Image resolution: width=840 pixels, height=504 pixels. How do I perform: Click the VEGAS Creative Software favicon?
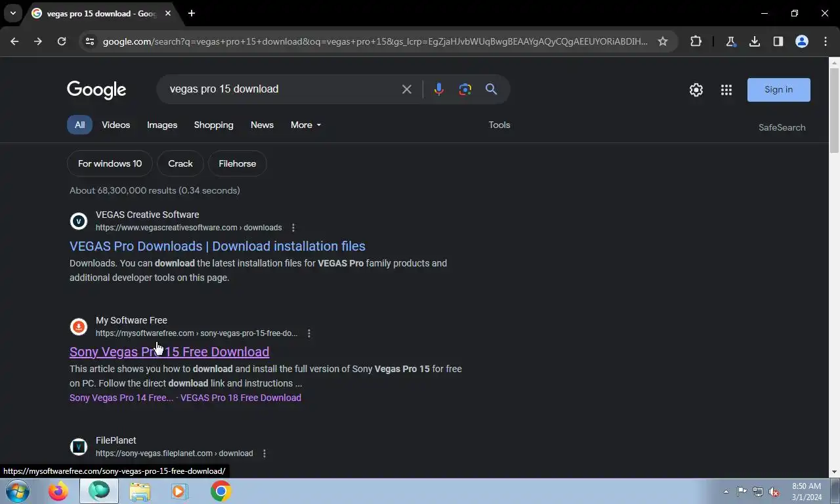pyautogui.click(x=79, y=221)
